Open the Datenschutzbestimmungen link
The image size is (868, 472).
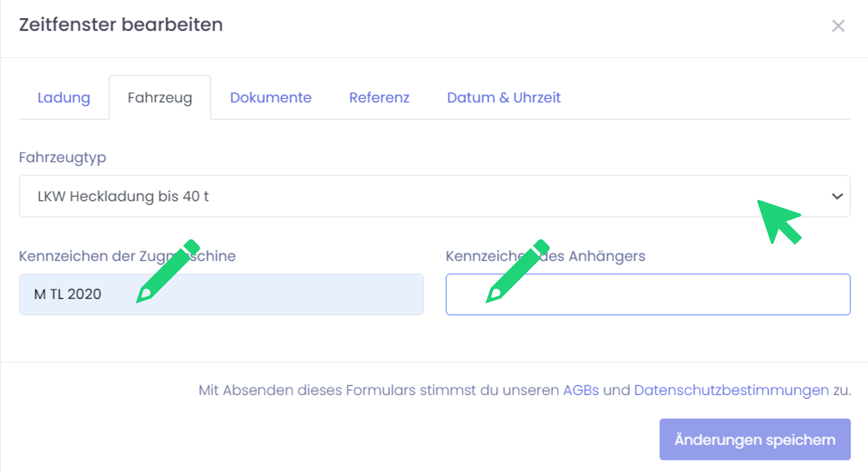[x=731, y=390]
